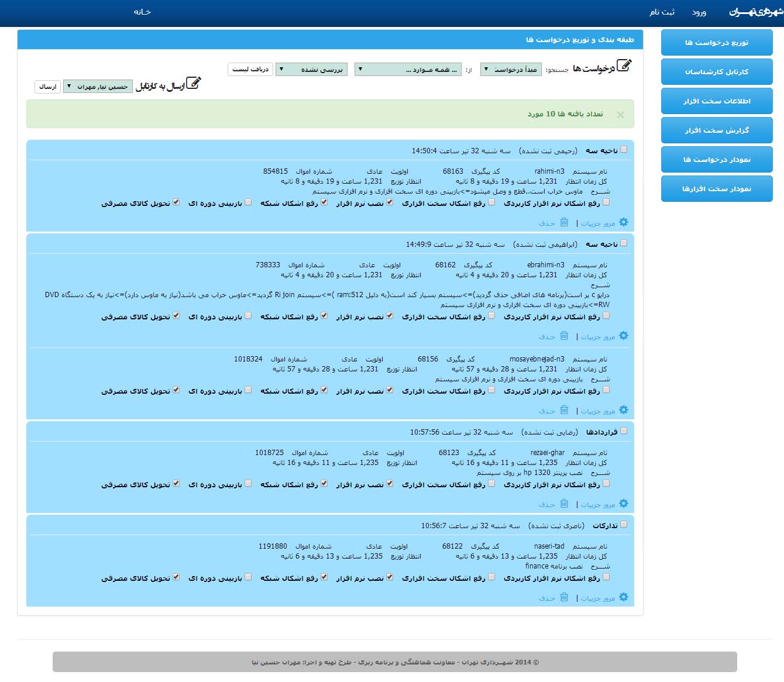Open the بررسی نشده status dropdown

[x=311, y=70]
